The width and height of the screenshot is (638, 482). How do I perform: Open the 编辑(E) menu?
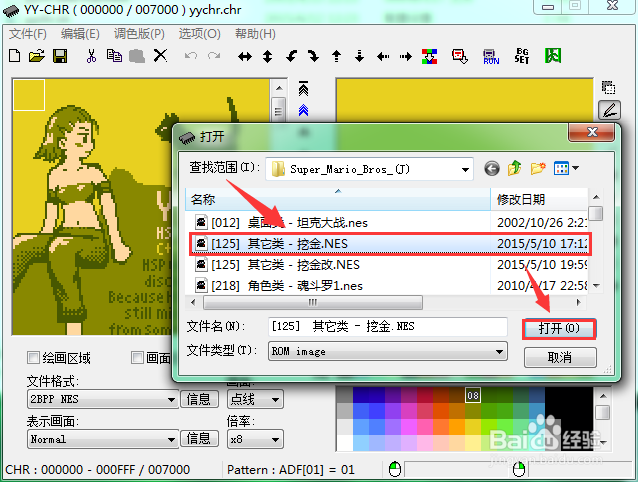[x=80, y=34]
